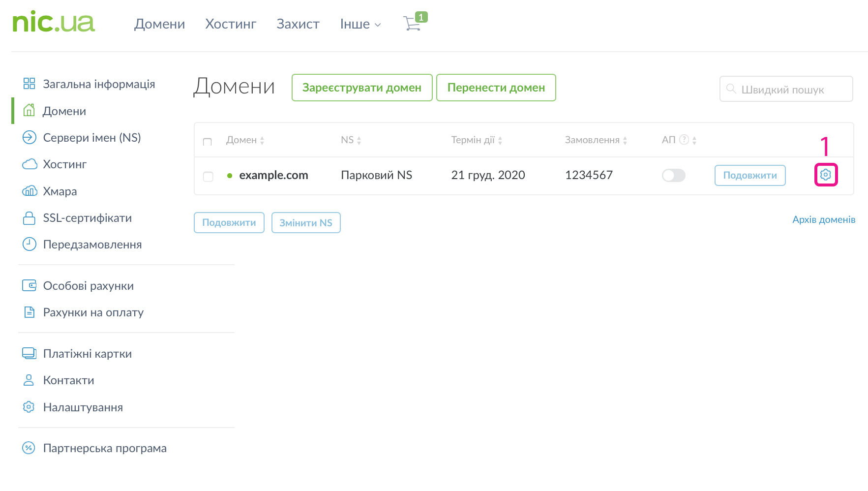Click the nic.ua logo
The width and height of the screenshot is (868, 491).
(54, 23)
